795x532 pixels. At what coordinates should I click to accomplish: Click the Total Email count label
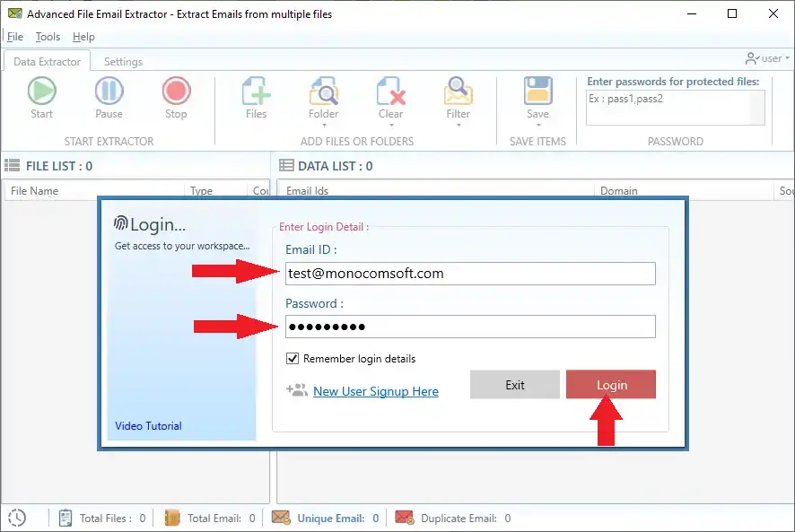pyautogui.click(x=222, y=518)
